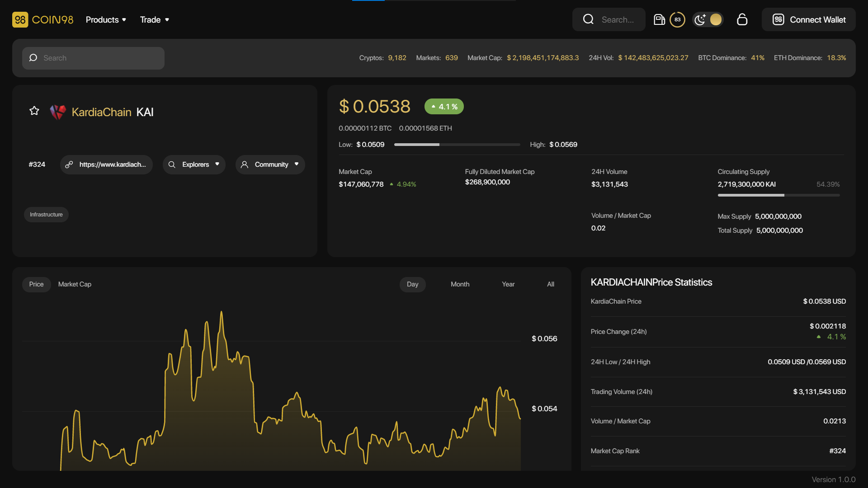Image resolution: width=868 pixels, height=488 pixels.
Task: Click the 0.00001568 ETH price text
Action: click(x=425, y=128)
